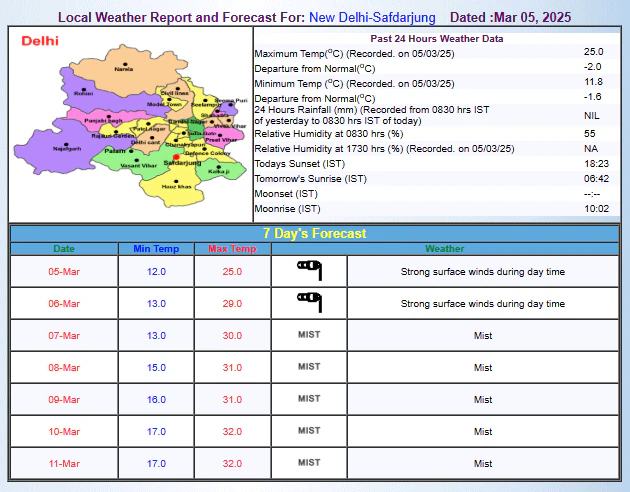Click the MIST icon for 08-Mar

point(309,367)
